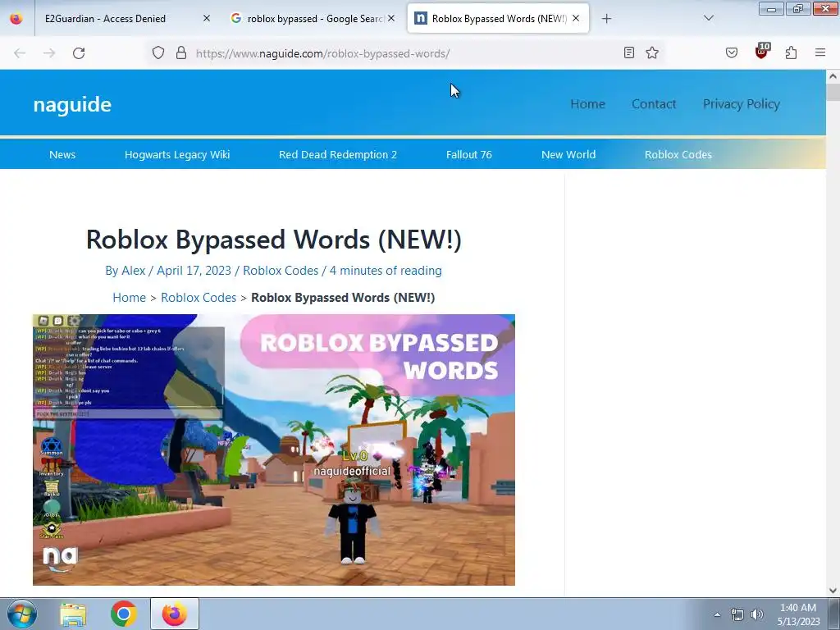The image size is (840, 630).
Task: Click the article title heading
Action: click(x=274, y=239)
